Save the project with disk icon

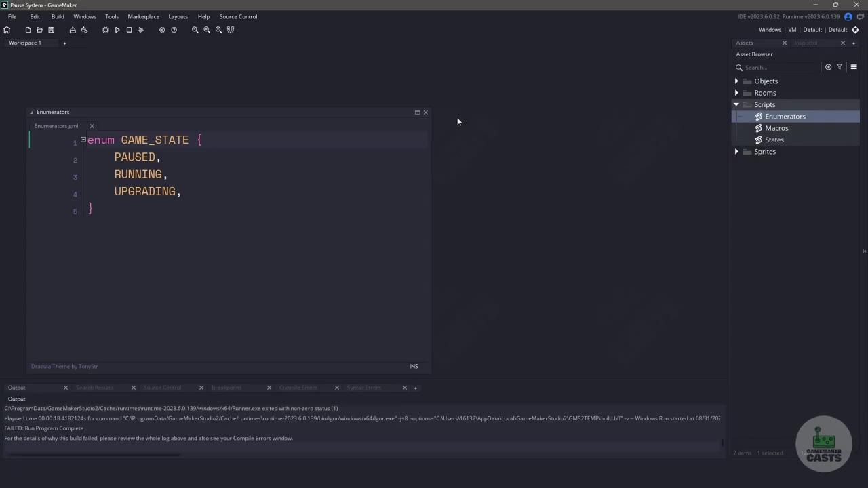coord(51,30)
